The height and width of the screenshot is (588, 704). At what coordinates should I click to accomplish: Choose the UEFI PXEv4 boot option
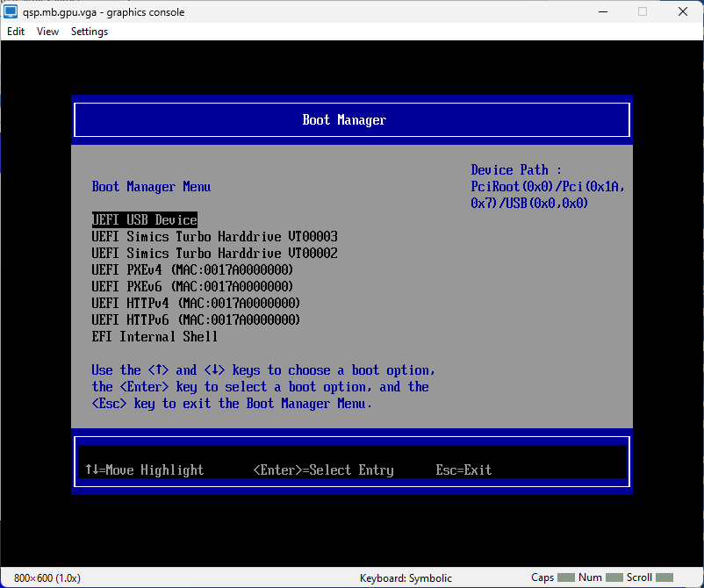click(192, 269)
